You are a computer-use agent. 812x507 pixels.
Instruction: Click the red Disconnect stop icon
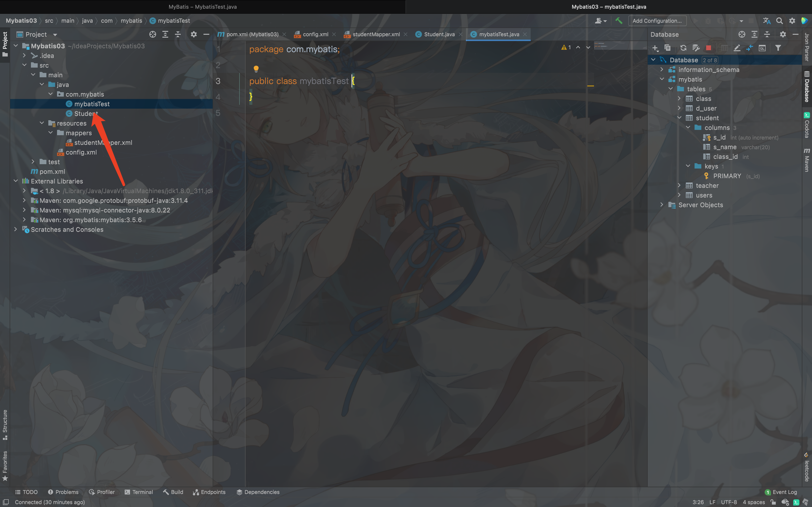tap(708, 48)
